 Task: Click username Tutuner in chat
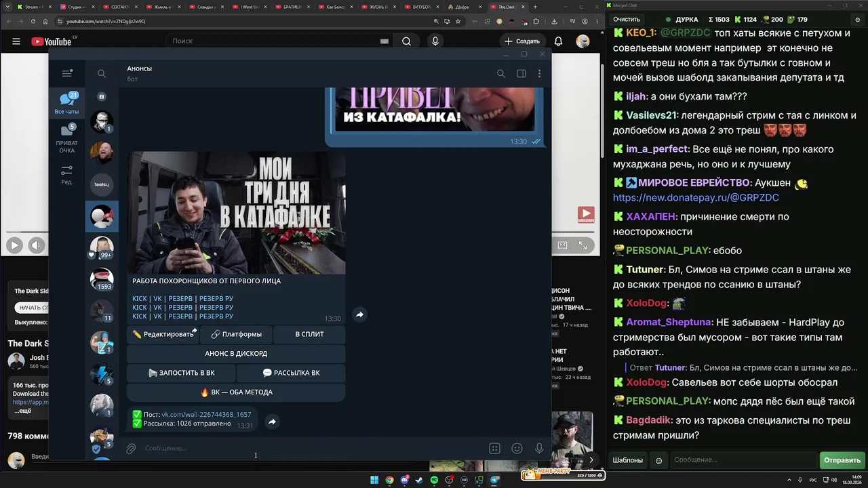tap(644, 270)
